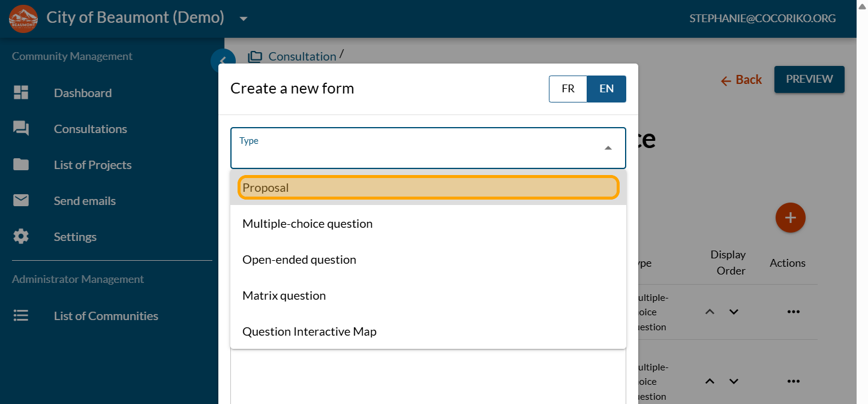
Task: Go back using the Back link
Action: (741, 80)
